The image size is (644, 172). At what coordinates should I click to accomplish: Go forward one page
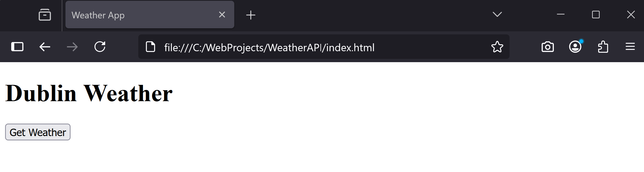(x=72, y=47)
